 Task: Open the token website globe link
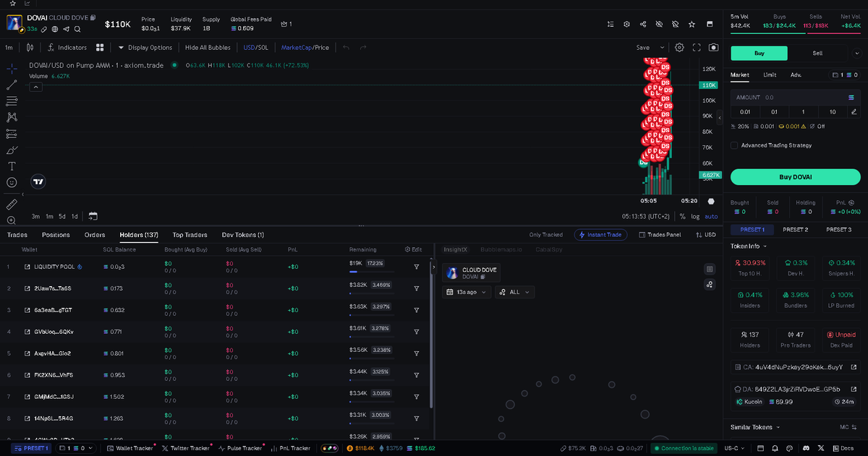[x=55, y=29]
